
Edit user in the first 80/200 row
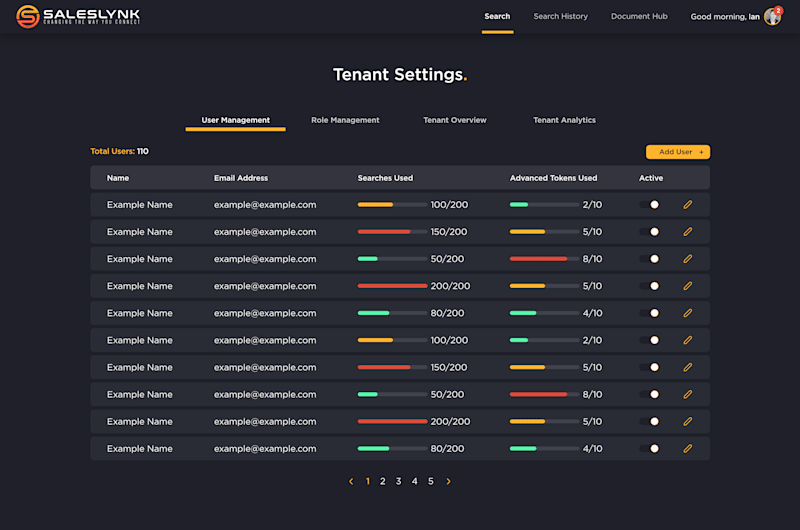click(688, 313)
